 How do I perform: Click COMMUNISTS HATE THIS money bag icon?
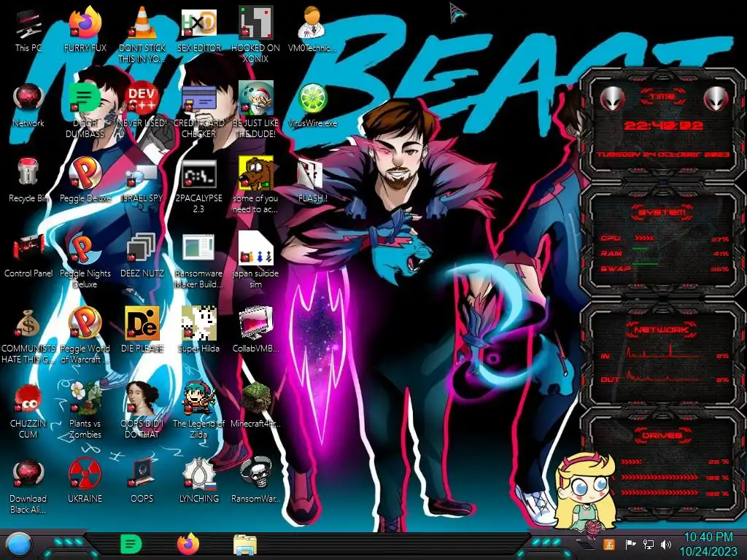tap(28, 324)
